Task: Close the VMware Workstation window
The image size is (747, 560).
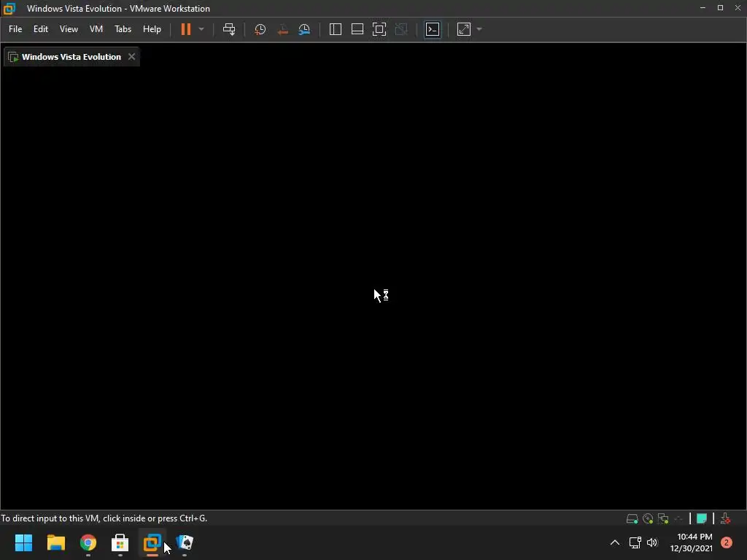Action: [738, 8]
